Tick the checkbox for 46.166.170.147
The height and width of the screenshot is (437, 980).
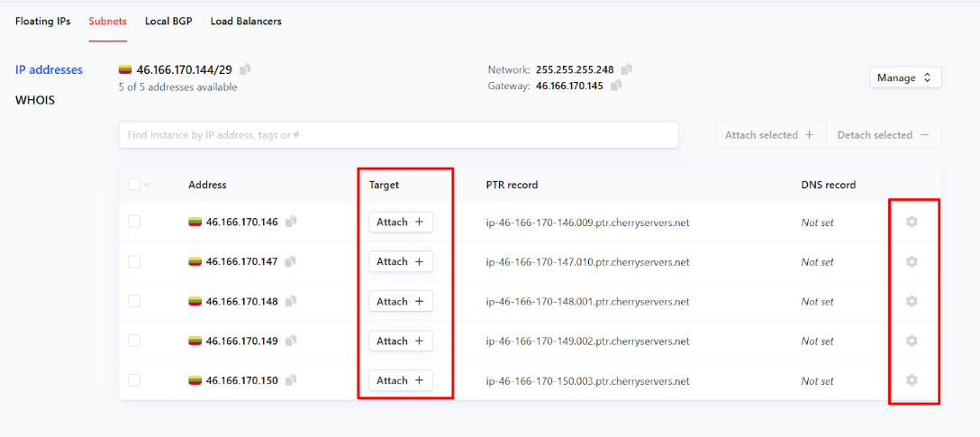[134, 261]
